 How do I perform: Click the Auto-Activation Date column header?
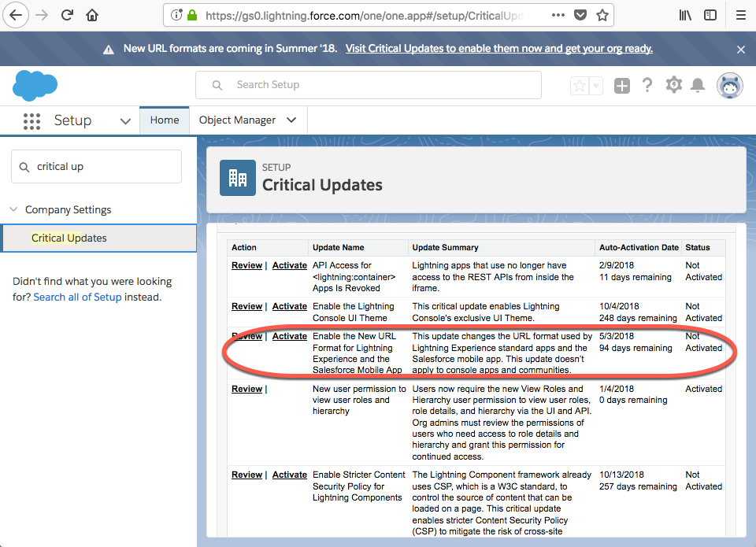(639, 248)
